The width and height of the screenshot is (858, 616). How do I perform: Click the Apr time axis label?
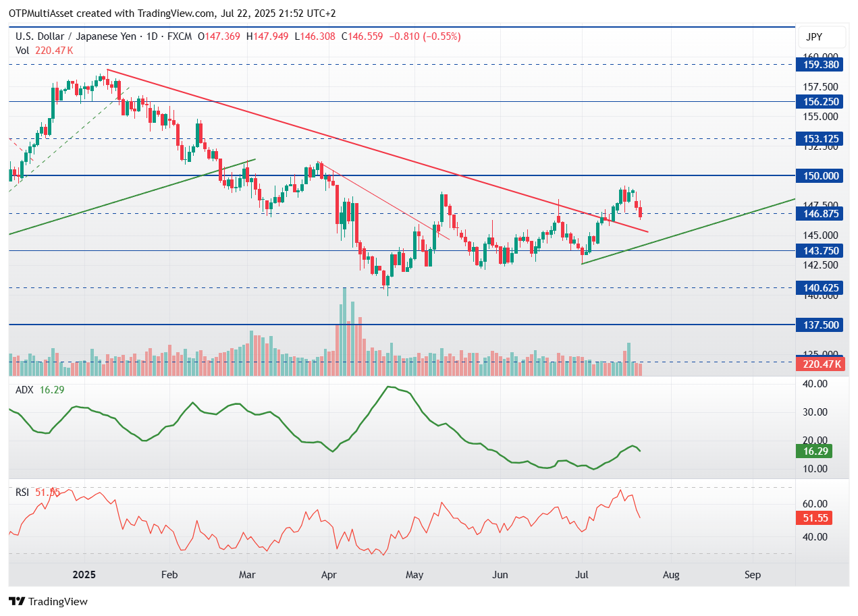329,575
